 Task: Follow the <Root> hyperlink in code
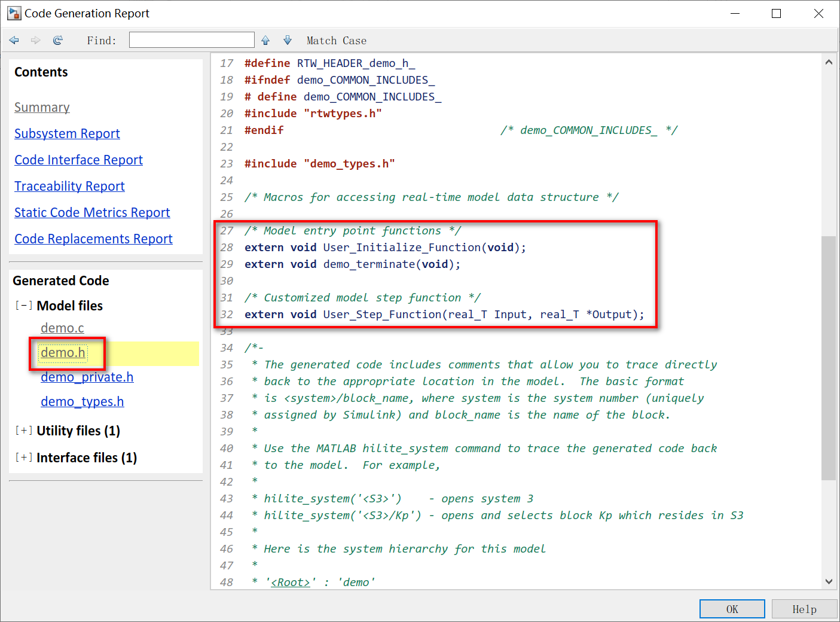(291, 583)
